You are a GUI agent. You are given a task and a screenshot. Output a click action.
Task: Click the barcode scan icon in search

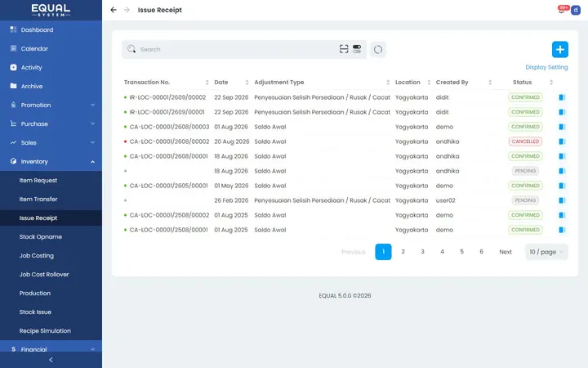(x=344, y=49)
